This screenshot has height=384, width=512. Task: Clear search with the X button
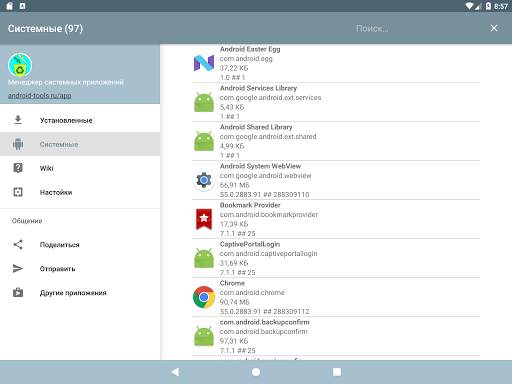tap(494, 28)
